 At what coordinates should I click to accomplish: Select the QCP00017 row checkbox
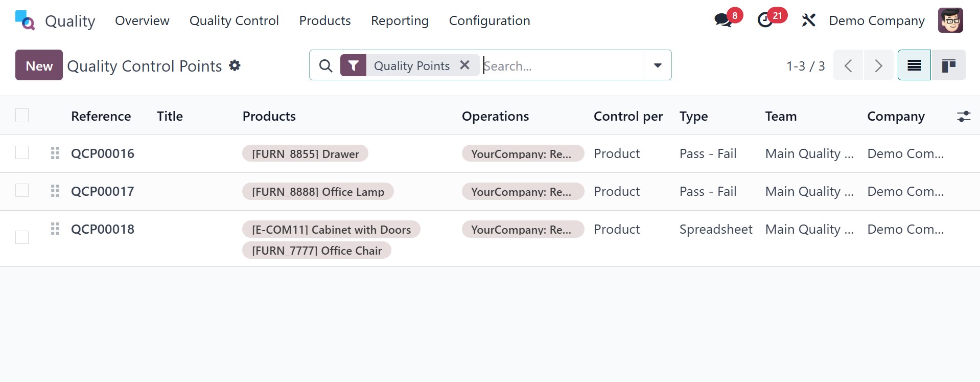point(22,191)
